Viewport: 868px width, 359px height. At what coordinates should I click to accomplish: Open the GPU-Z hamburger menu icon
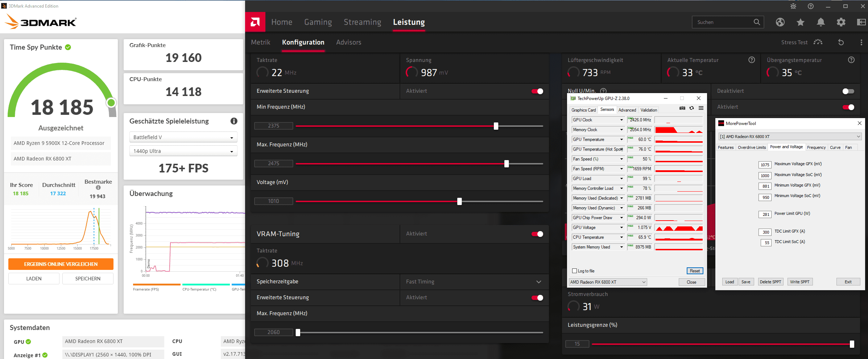701,108
